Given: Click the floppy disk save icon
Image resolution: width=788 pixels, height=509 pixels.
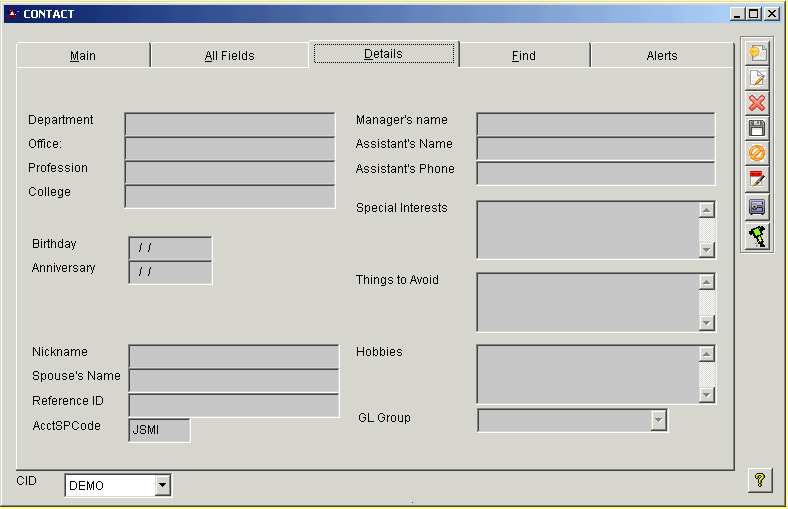Looking at the screenshot, I should pos(757,128).
